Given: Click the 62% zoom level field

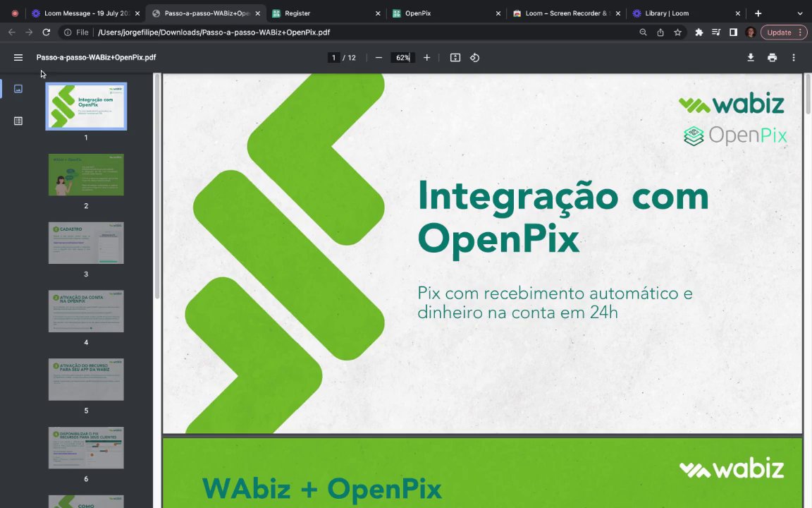Looking at the screenshot, I should tap(402, 58).
